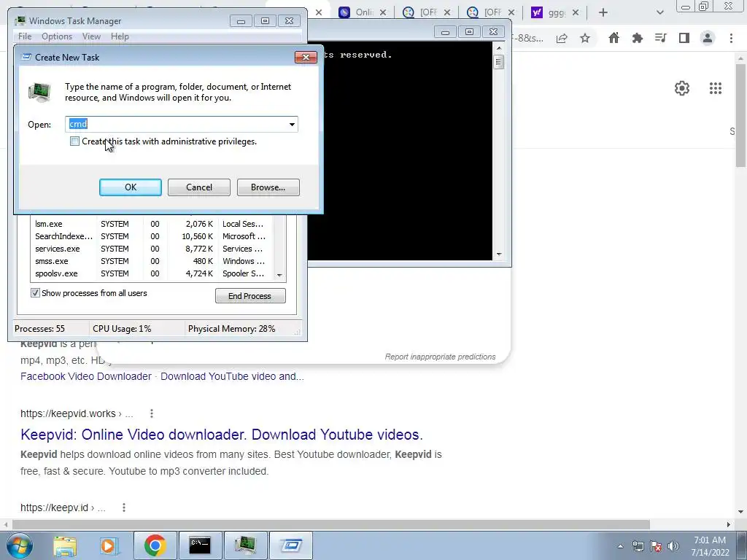Select the smss.exe process row
The image size is (747, 560).
coord(152,261)
